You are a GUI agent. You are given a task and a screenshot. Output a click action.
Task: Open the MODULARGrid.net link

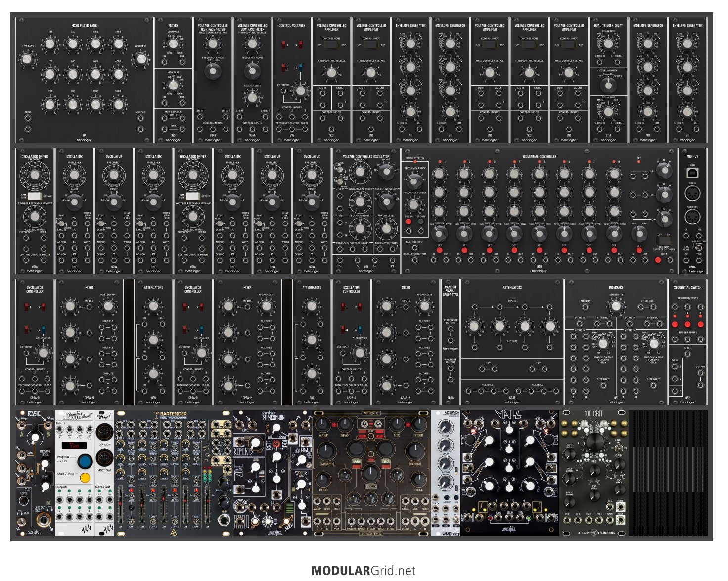point(364,571)
